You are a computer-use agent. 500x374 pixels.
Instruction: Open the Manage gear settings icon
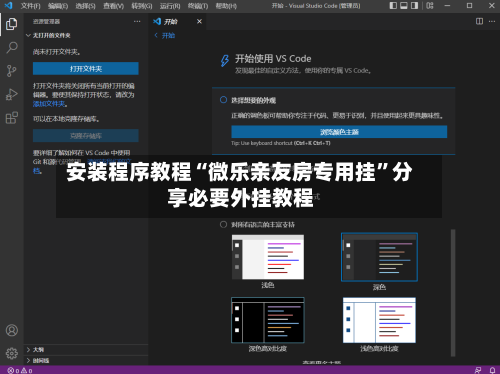coord(12,353)
